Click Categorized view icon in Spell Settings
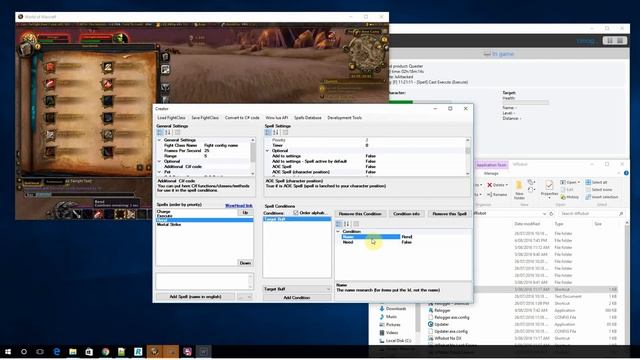Image resolution: width=640 pixels, height=360 pixels. [268, 133]
